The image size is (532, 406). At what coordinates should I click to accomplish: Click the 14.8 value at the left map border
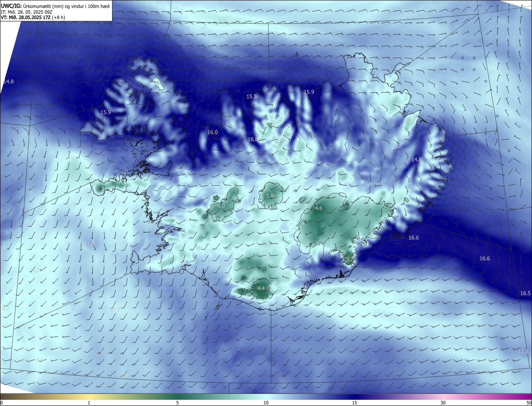[x=8, y=81]
